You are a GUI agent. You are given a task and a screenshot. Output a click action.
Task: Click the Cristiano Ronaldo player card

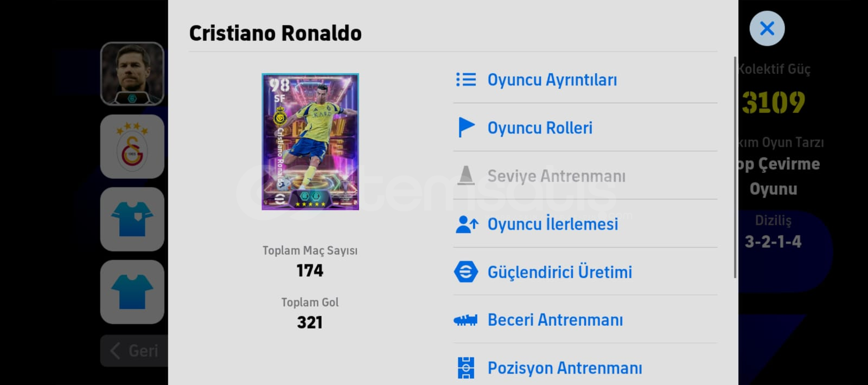(310, 142)
